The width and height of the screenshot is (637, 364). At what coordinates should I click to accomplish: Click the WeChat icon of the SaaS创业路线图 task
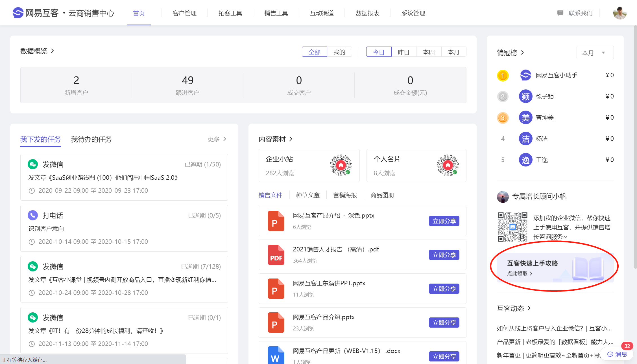pyautogui.click(x=33, y=164)
